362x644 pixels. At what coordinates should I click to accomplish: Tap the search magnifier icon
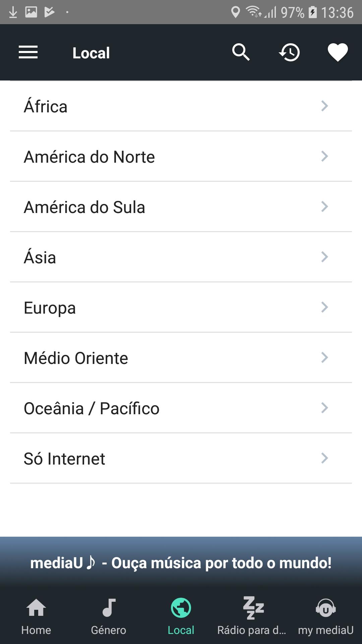coord(241,52)
